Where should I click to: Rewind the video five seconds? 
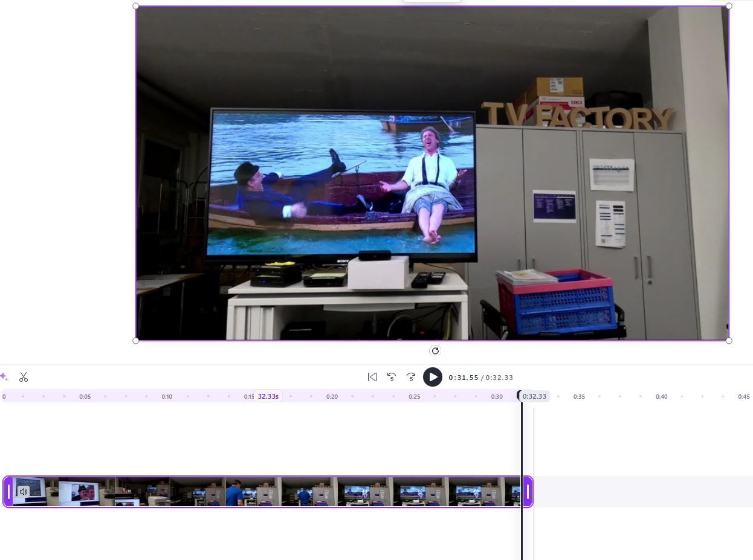(x=392, y=377)
